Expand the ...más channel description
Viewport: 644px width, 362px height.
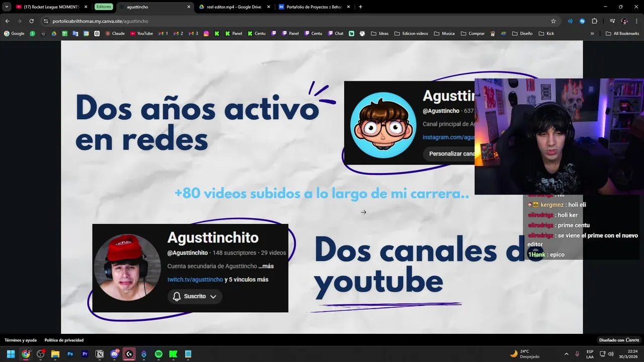tap(266, 266)
